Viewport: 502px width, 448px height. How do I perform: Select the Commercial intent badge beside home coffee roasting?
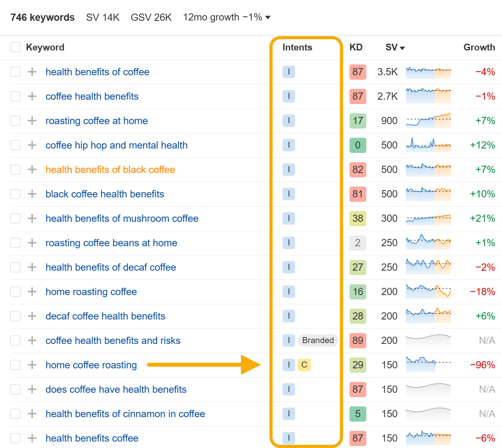304,365
